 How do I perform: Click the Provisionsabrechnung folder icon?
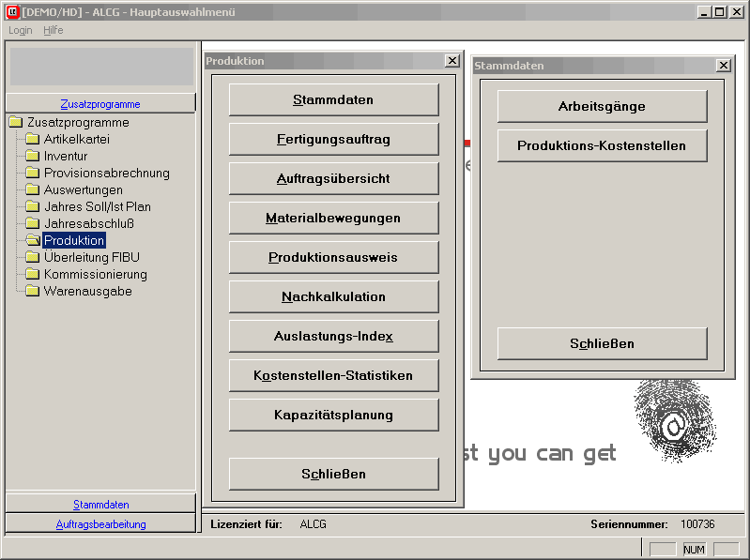coord(33,174)
